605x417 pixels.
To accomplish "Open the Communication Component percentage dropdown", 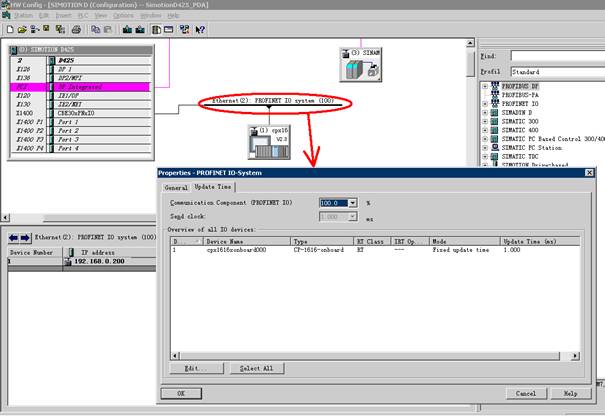I will click(352, 202).
